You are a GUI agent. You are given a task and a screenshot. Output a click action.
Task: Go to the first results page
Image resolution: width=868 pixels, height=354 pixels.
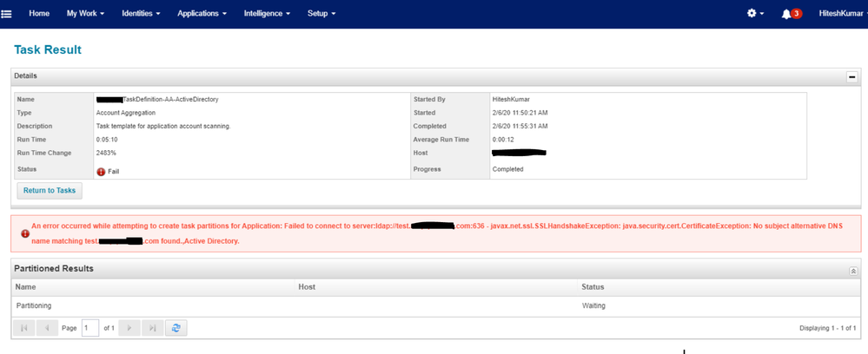[23, 328]
